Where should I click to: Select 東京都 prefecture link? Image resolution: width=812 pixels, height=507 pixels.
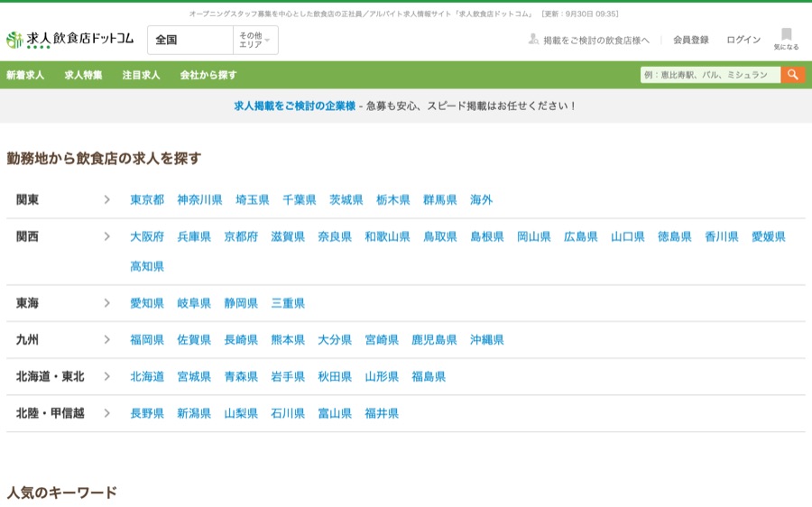147,200
